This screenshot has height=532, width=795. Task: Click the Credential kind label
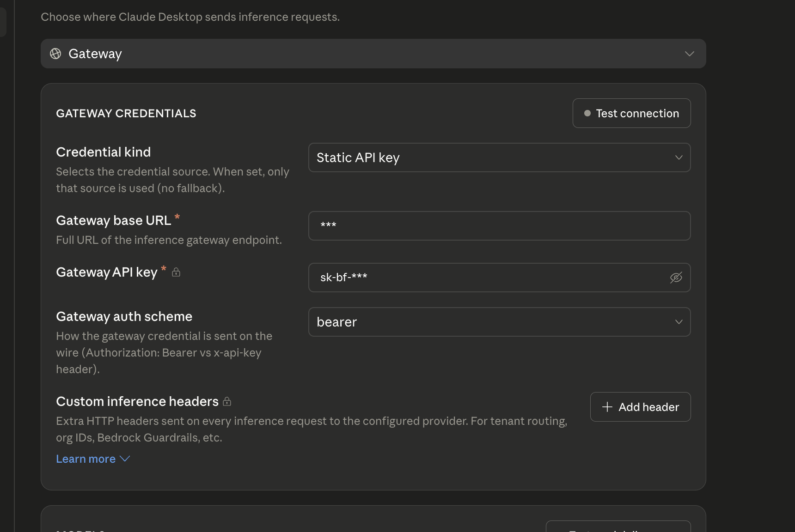(x=104, y=152)
